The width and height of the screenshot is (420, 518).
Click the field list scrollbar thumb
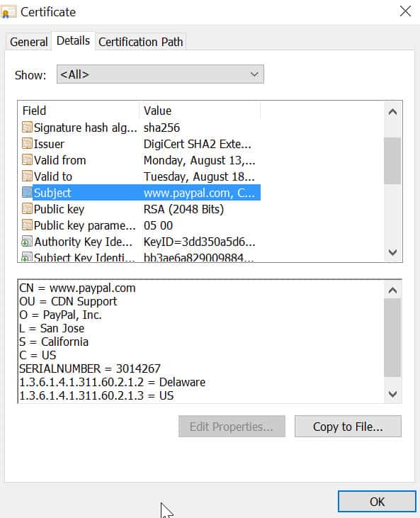(x=392, y=161)
